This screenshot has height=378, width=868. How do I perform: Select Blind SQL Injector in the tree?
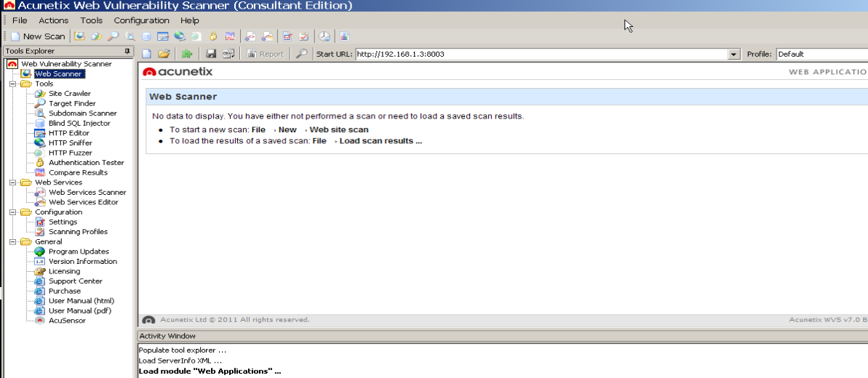click(x=79, y=124)
